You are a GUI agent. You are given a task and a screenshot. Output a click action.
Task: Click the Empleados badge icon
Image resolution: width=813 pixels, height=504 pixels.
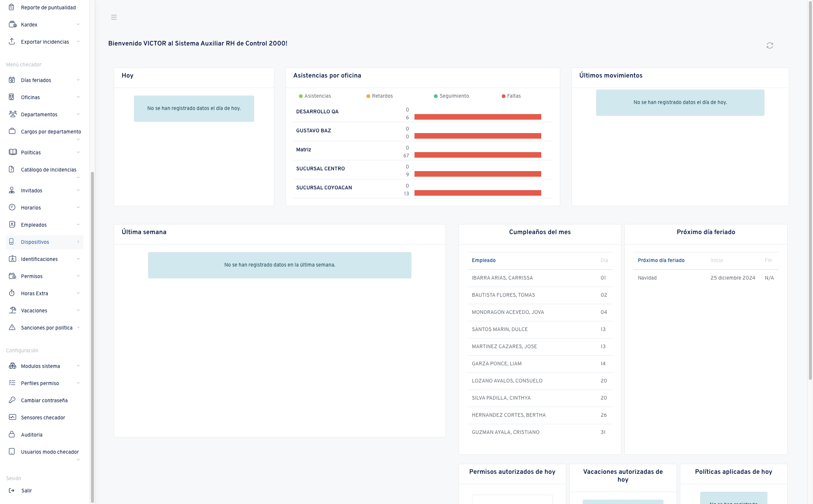coord(12,224)
